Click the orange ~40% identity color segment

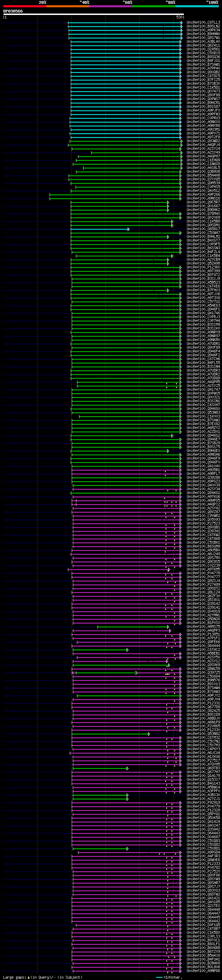point(68,6)
